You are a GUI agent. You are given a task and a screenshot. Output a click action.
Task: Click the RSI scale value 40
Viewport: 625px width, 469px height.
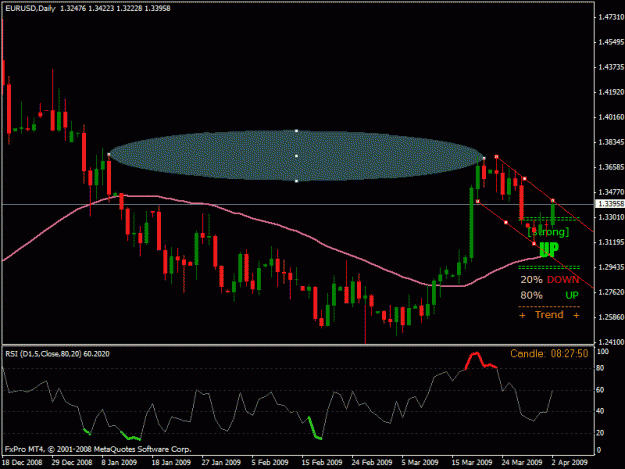(600, 411)
